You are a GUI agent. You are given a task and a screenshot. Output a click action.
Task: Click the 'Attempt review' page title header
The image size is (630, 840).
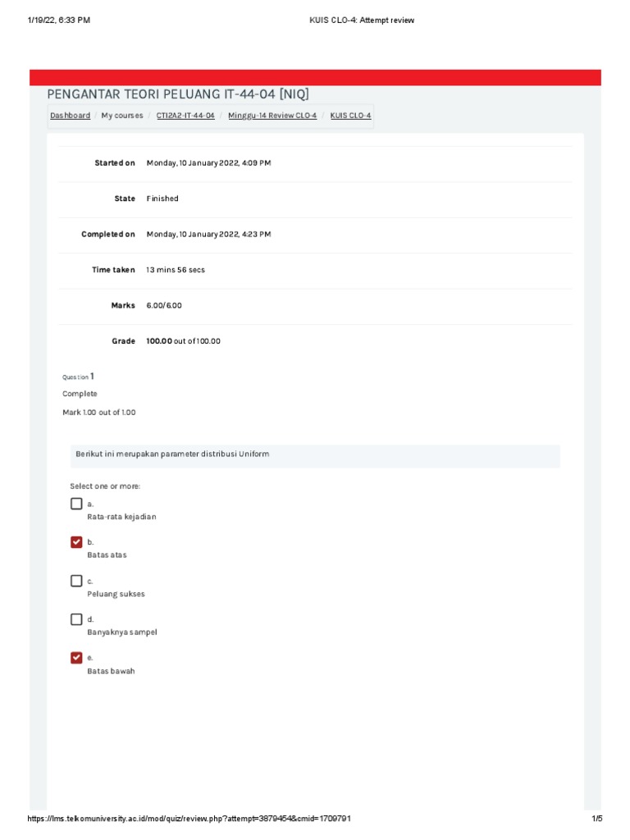click(355, 21)
